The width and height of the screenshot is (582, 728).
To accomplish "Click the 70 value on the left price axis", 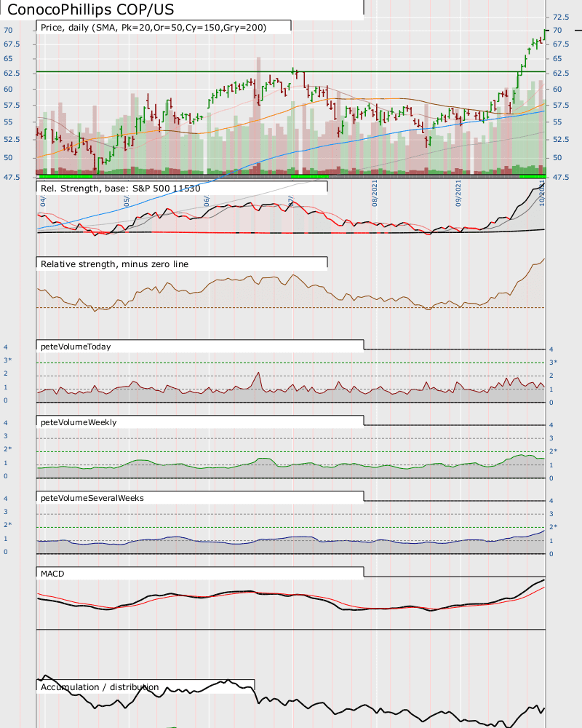I will (8, 30).
